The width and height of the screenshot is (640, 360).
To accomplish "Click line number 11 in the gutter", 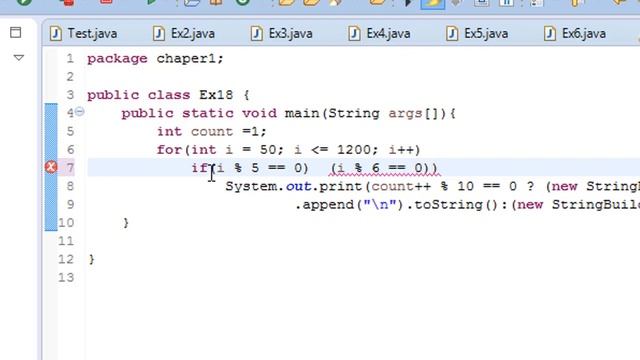I will click(66, 241).
